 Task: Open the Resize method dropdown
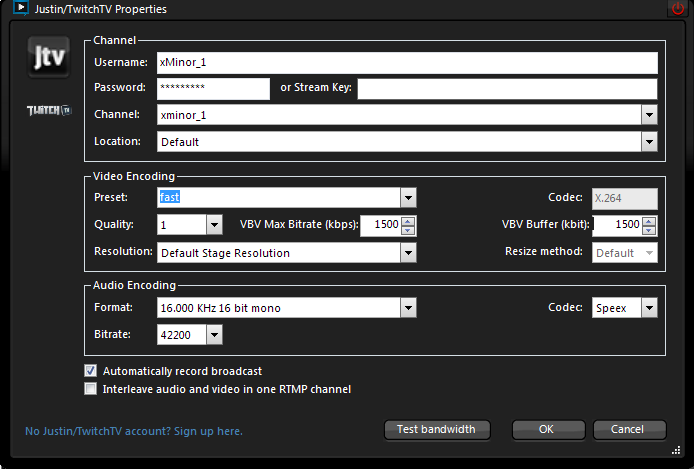tap(649, 253)
